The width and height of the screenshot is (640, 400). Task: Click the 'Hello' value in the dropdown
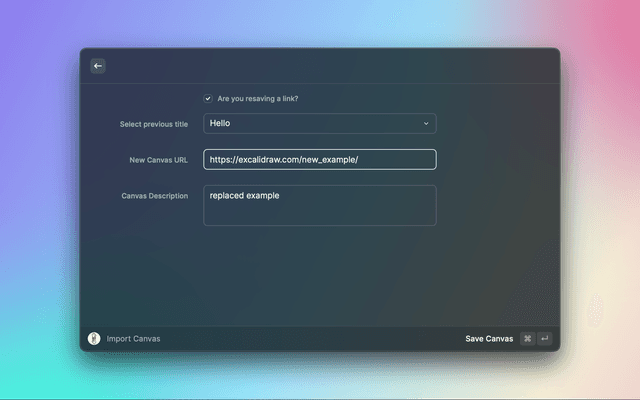point(220,124)
